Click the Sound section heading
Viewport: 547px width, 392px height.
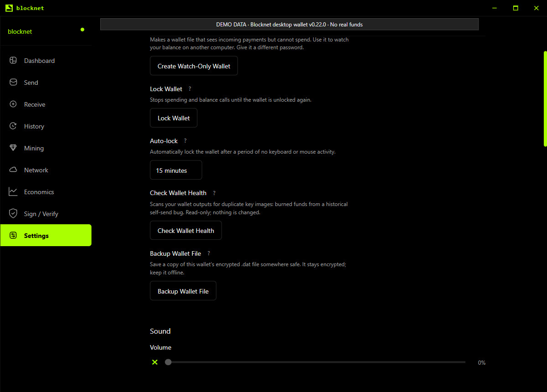tap(160, 331)
